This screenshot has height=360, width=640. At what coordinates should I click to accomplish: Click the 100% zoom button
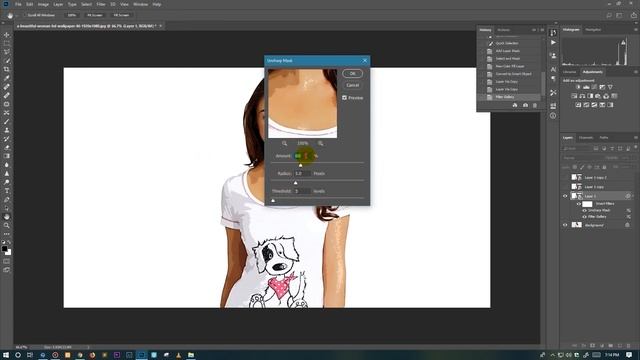click(x=72, y=15)
